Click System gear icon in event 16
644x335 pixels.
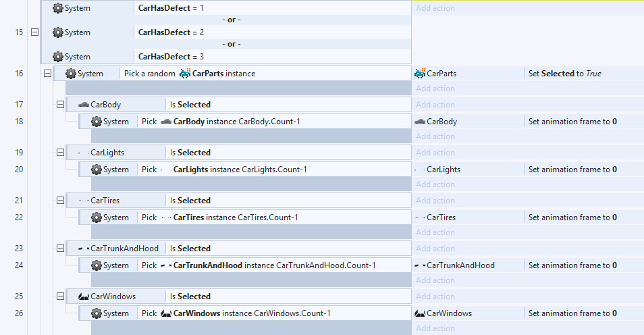point(71,74)
